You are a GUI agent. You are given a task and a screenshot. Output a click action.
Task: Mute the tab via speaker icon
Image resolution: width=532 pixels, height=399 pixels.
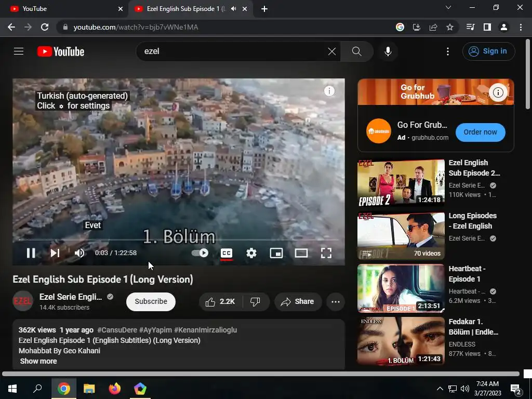point(233,9)
